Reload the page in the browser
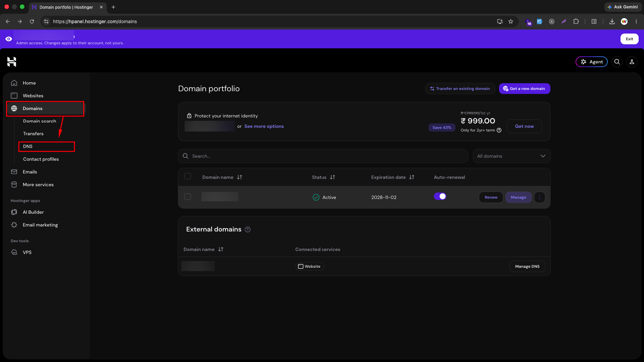Image resolution: width=644 pixels, height=362 pixels. pos(32,21)
